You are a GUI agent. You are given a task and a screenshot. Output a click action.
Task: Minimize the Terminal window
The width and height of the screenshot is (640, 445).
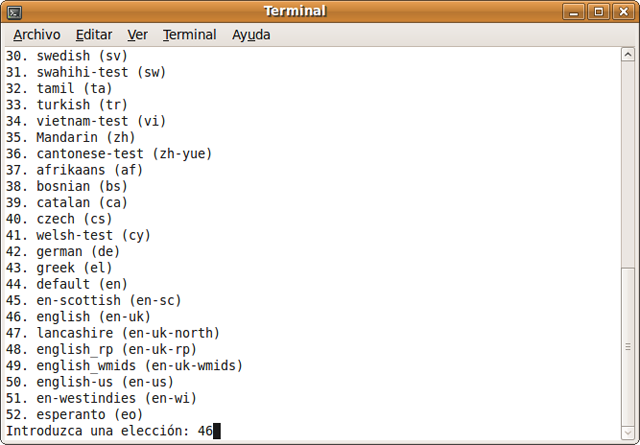pyautogui.click(x=574, y=11)
